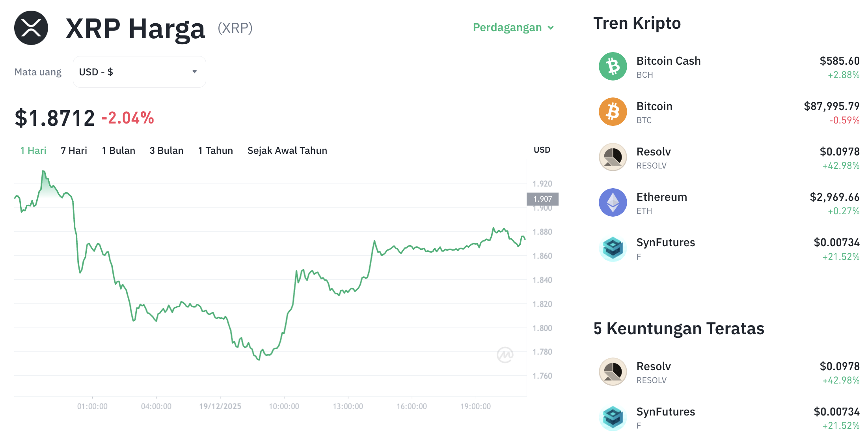Click the SynFutures icon under 5 Keuntungan Teratas
868x438 pixels.
[613, 417]
